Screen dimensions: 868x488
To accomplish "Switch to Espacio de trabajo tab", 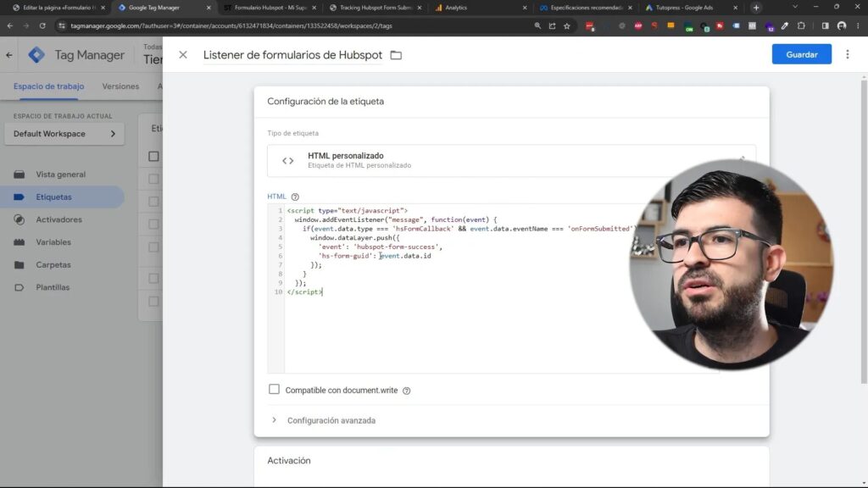I will (x=48, y=86).
